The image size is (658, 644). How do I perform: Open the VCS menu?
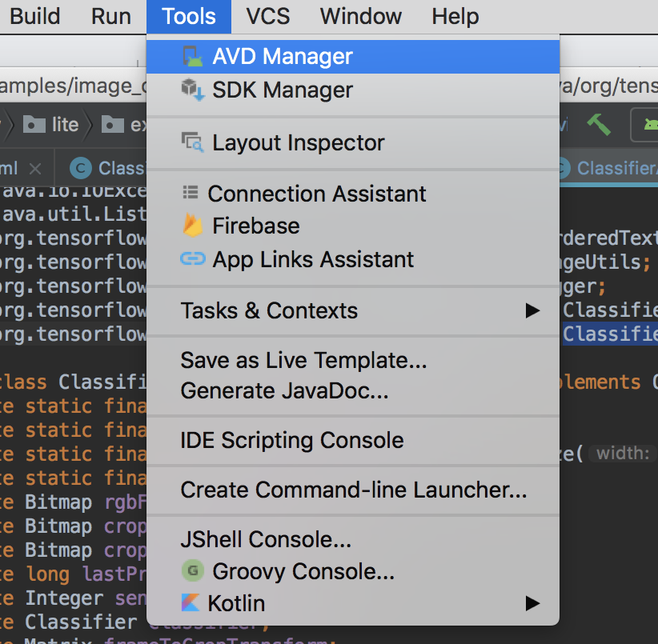coord(268,16)
